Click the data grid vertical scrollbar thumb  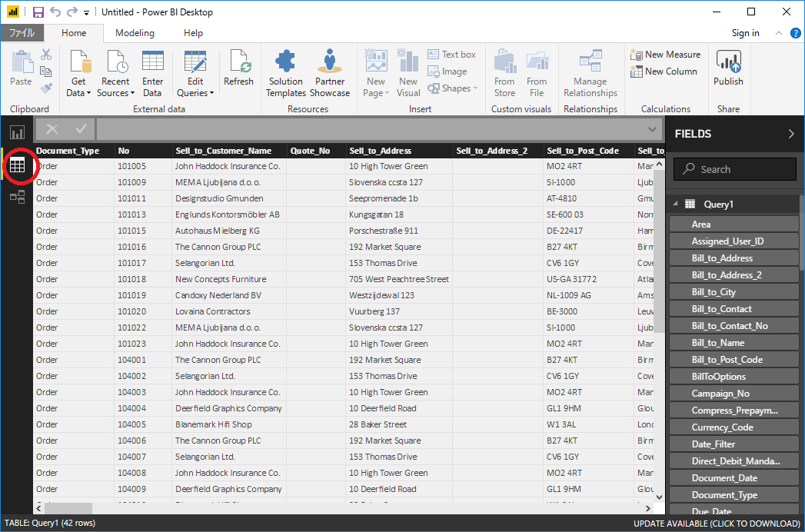(659, 251)
